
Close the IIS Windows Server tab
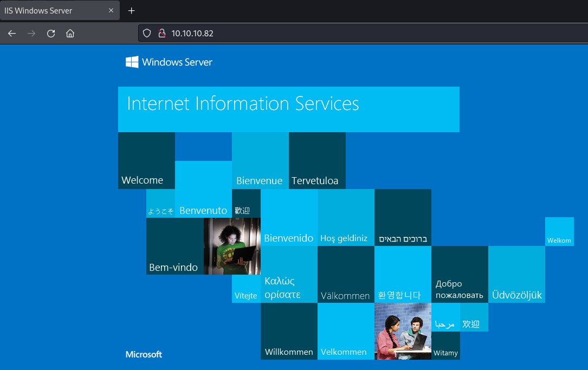[111, 11]
